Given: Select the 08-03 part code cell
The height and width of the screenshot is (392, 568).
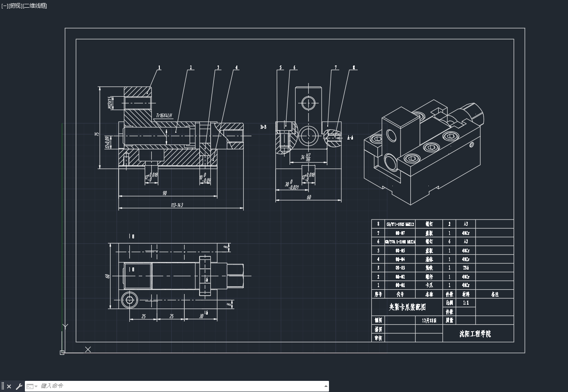Looking at the screenshot, I should click(x=400, y=268).
